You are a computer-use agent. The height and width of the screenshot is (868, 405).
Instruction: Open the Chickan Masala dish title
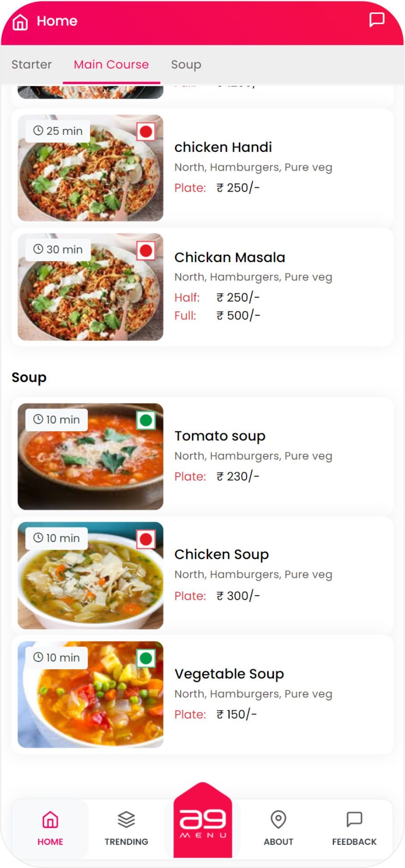pos(230,258)
